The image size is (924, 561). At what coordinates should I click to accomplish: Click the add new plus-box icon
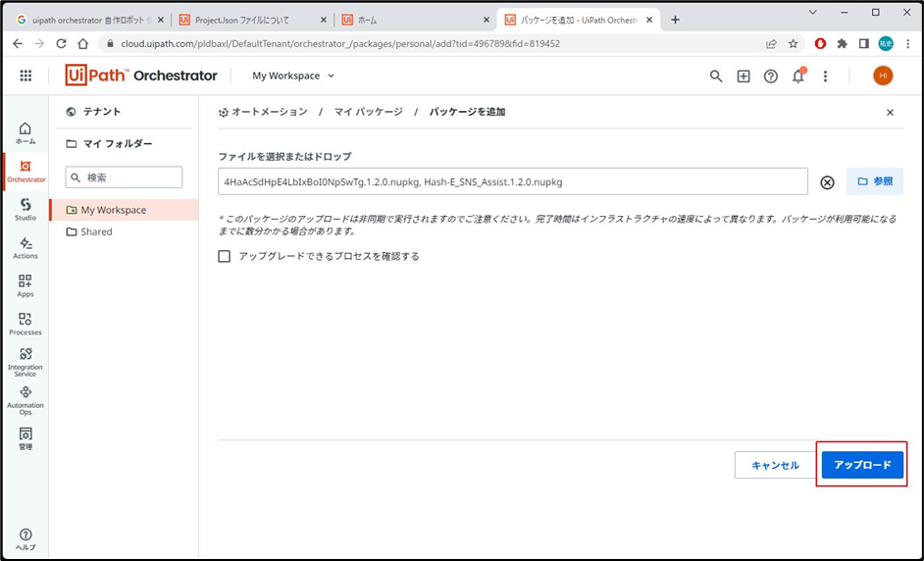coord(744,76)
